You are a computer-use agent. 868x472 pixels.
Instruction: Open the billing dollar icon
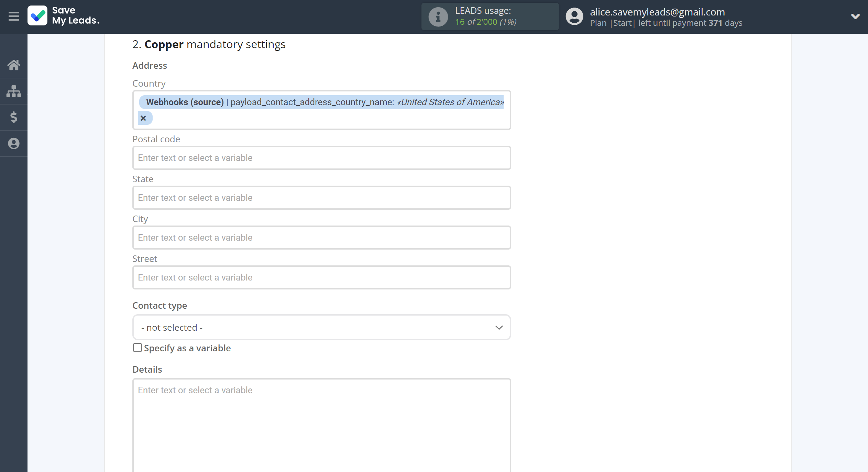pos(14,117)
